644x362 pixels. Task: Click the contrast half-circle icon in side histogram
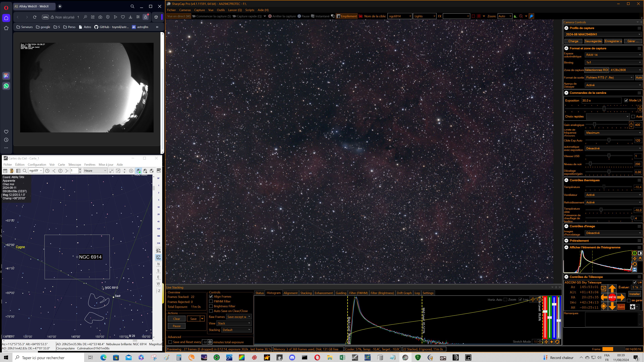[x=640, y=253]
